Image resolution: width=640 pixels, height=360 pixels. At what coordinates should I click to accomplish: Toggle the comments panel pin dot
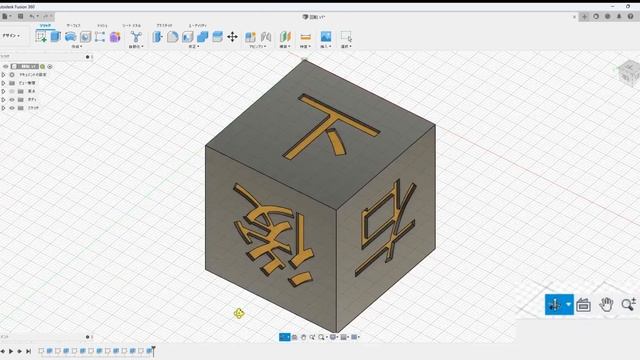pyautogui.click(x=88, y=337)
